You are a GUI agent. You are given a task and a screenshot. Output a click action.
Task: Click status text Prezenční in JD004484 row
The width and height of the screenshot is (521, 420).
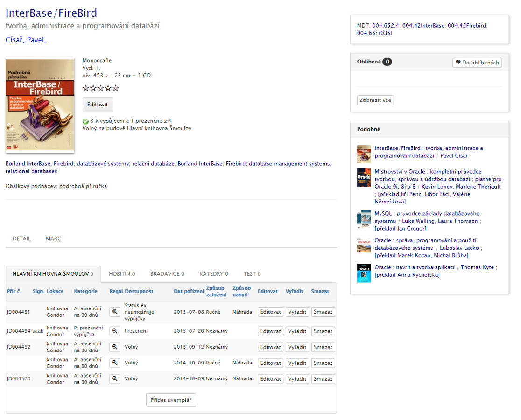pyautogui.click(x=136, y=331)
